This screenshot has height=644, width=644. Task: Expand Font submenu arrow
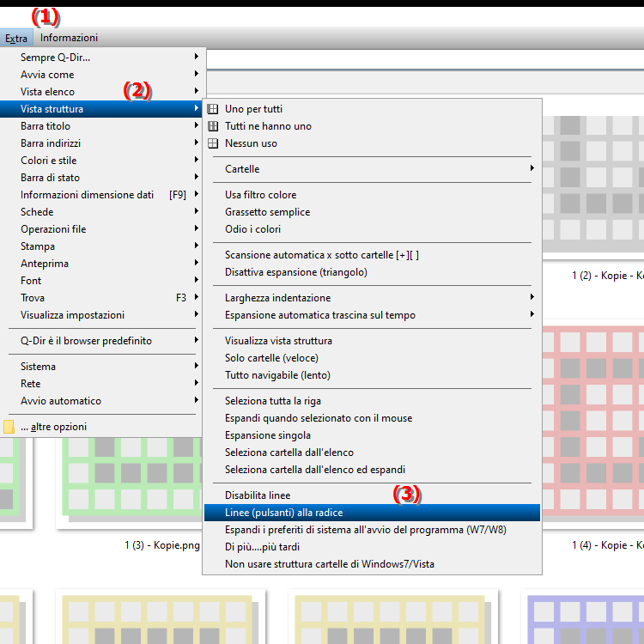click(x=197, y=280)
